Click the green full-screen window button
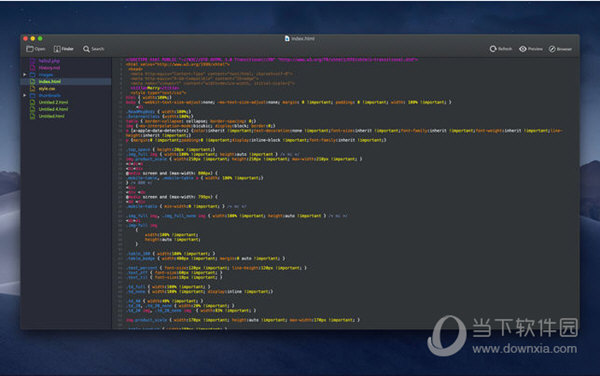Screen dimensions: 600x376 (x=40, y=39)
